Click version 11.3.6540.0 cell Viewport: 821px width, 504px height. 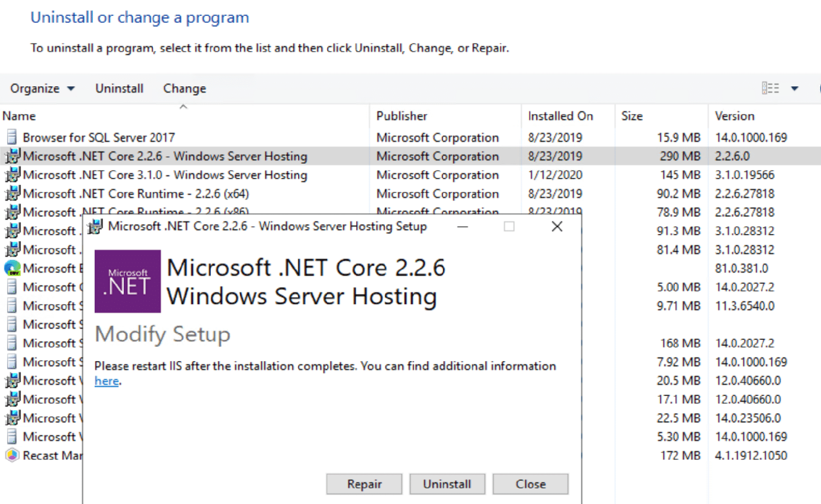[745, 306]
